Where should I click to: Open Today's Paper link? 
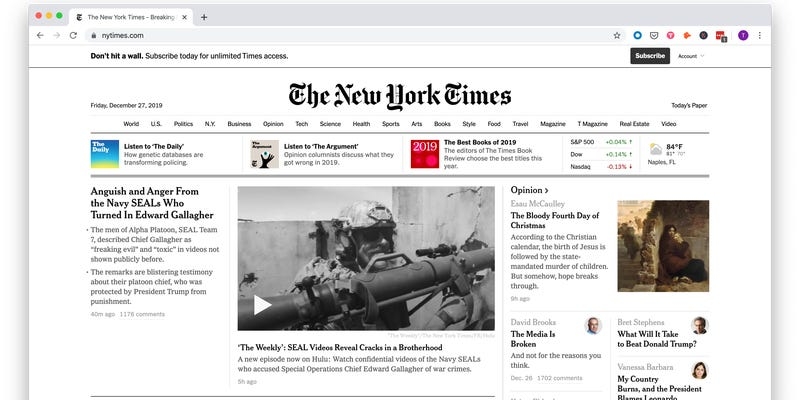click(689, 106)
